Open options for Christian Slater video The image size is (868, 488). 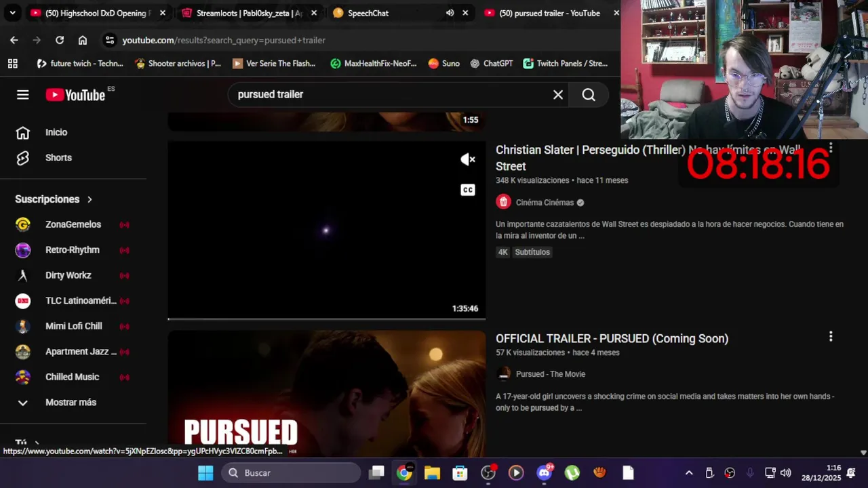pos(831,148)
